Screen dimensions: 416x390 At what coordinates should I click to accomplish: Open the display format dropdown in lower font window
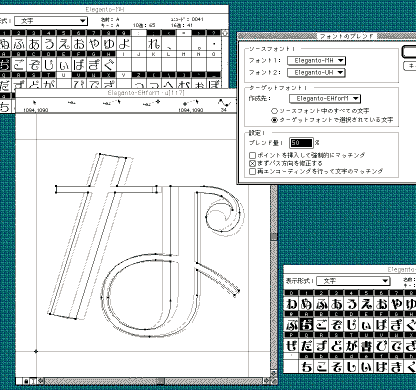click(x=353, y=281)
